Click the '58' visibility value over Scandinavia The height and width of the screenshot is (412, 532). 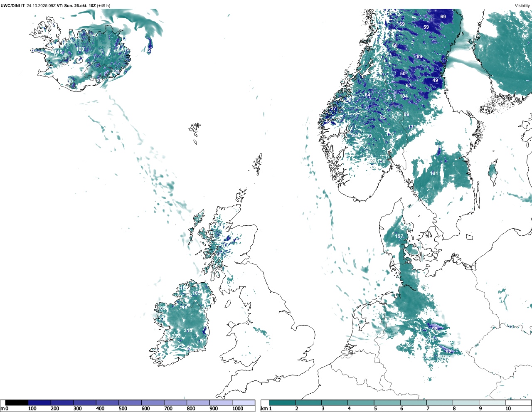395,45
